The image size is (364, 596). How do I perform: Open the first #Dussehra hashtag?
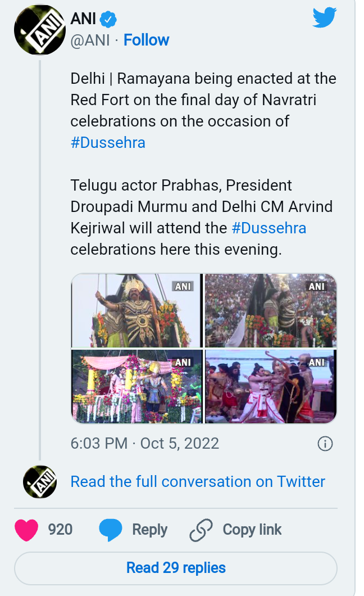(108, 142)
